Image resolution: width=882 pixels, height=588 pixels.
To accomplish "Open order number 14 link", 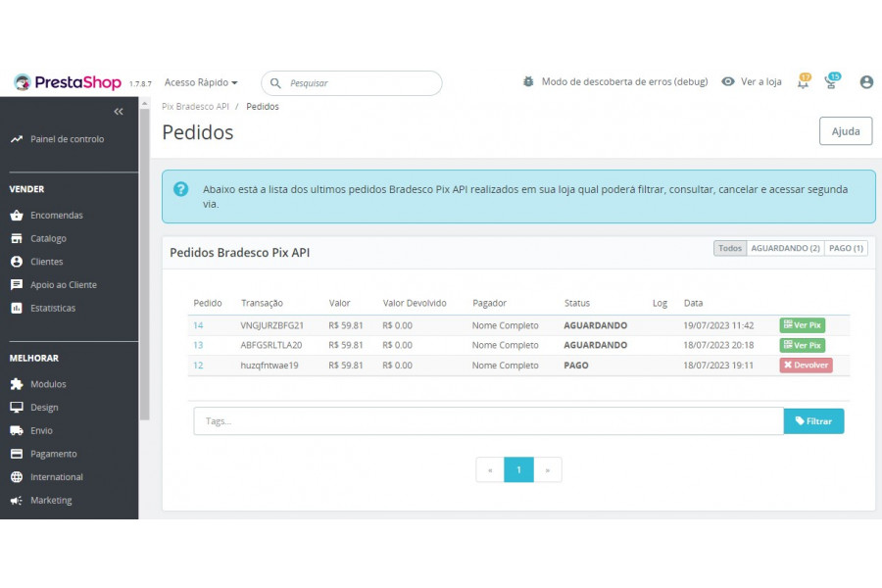I will [198, 325].
